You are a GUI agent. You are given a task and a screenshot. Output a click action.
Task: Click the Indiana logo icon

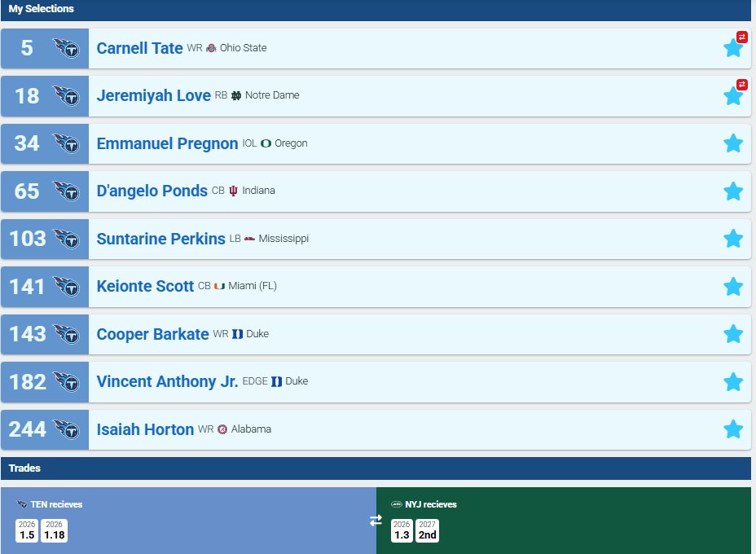[x=233, y=191]
